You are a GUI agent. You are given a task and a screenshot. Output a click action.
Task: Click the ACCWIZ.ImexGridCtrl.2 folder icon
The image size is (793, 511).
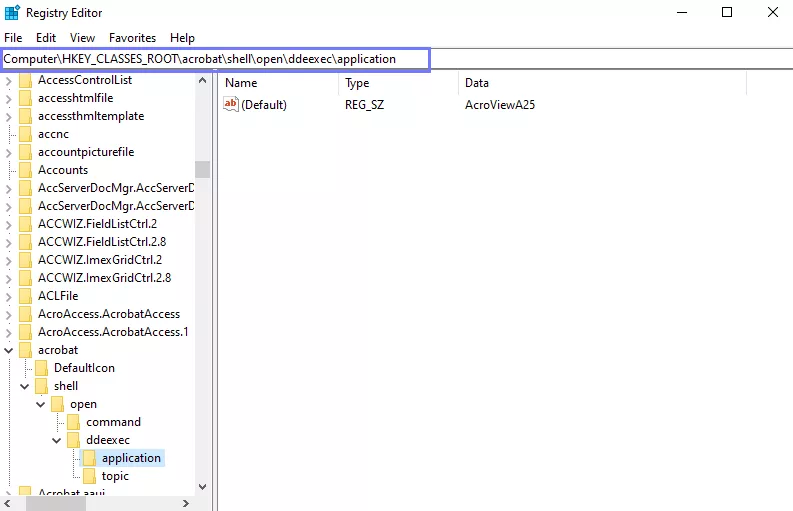point(25,260)
